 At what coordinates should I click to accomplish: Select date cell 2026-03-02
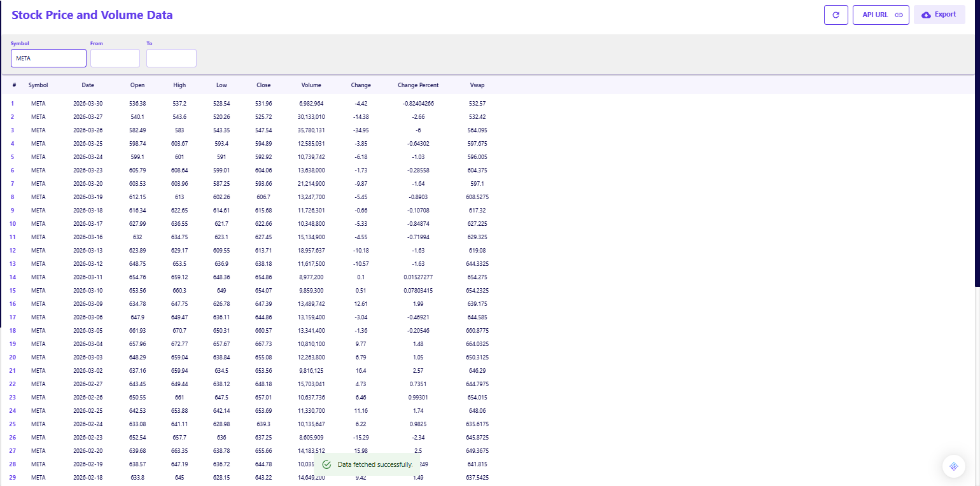point(88,370)
